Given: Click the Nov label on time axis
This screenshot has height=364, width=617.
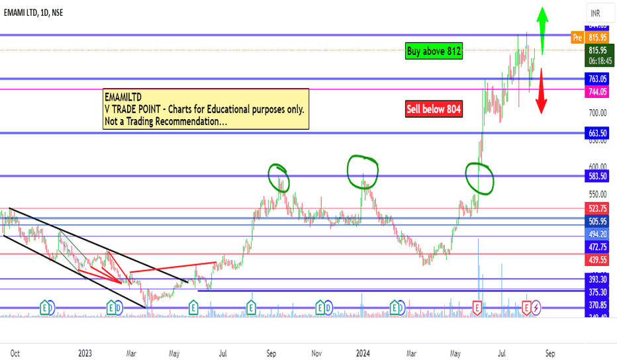Looking at the screenshot, I should (316, 353).
